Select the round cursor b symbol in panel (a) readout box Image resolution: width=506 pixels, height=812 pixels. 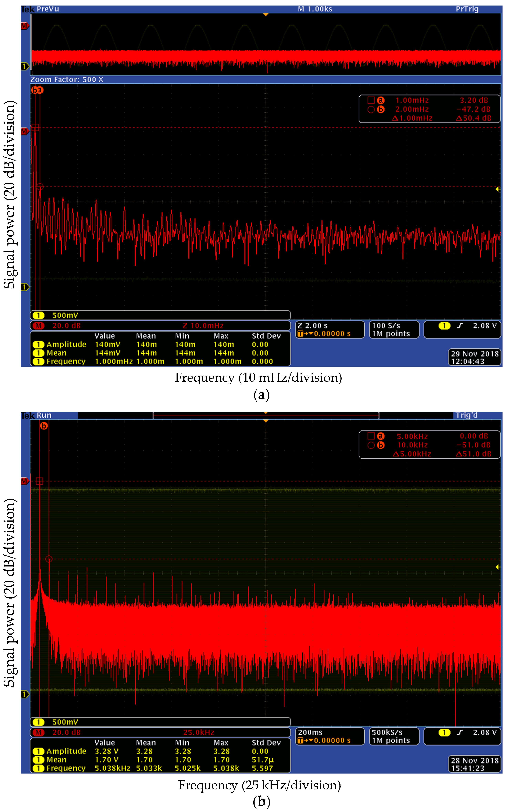371,109
